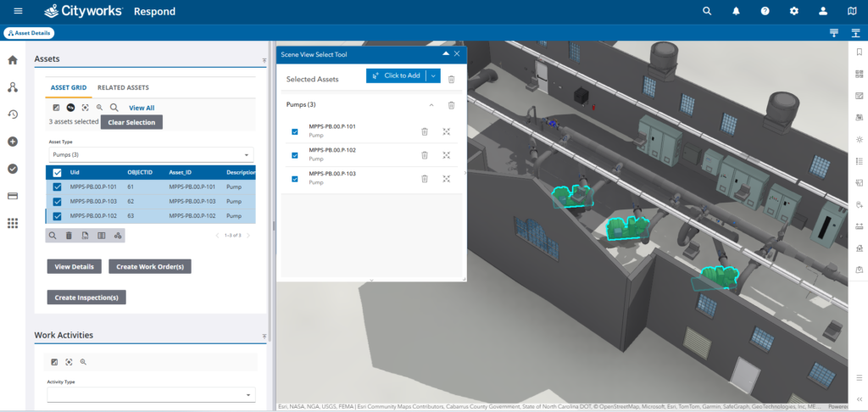Sort grid by the Uid column header

[75, 172]
